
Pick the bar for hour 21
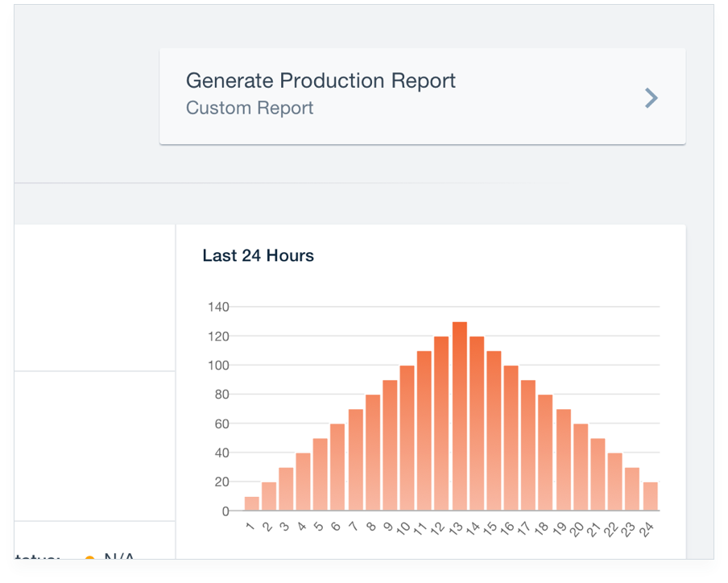pos(598,474)
